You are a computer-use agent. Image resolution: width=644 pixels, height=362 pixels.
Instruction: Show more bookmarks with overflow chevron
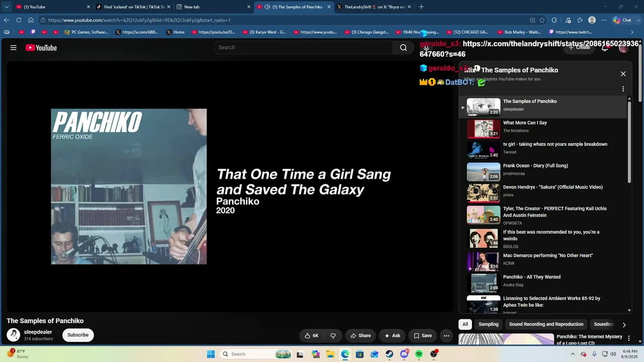point(632,32)
